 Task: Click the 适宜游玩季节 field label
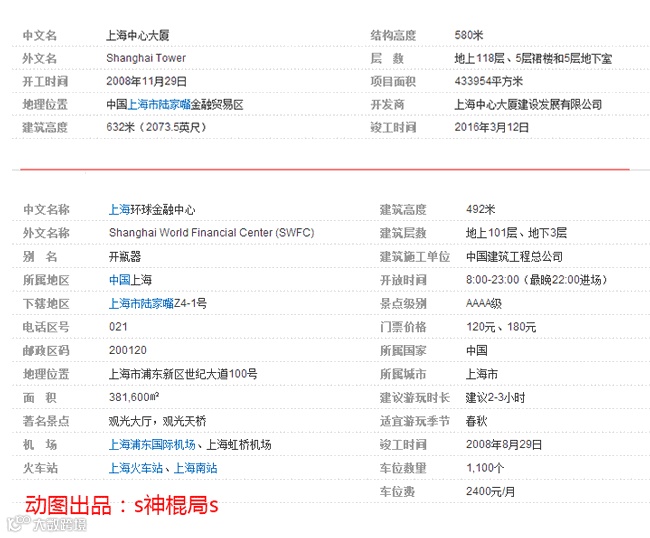coord(415,422)
